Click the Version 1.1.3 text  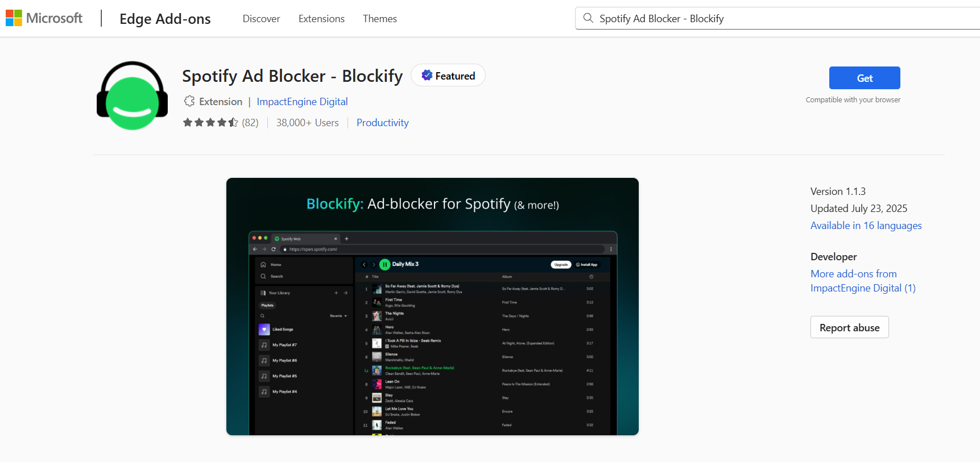838,192
